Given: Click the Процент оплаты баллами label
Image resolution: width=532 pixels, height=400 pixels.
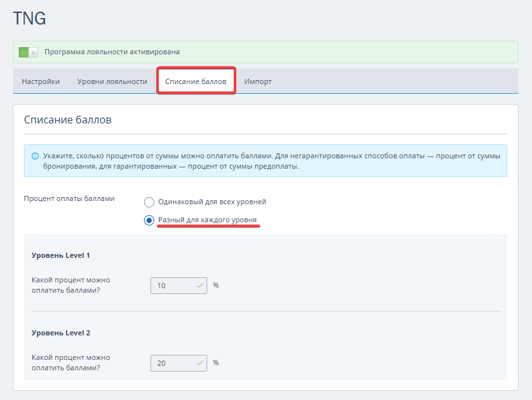Looking at the screenshot, I should 69,198.
